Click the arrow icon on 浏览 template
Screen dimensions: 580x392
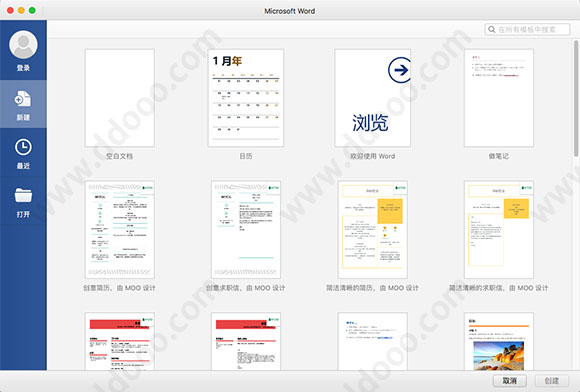(x=400, y=70)
